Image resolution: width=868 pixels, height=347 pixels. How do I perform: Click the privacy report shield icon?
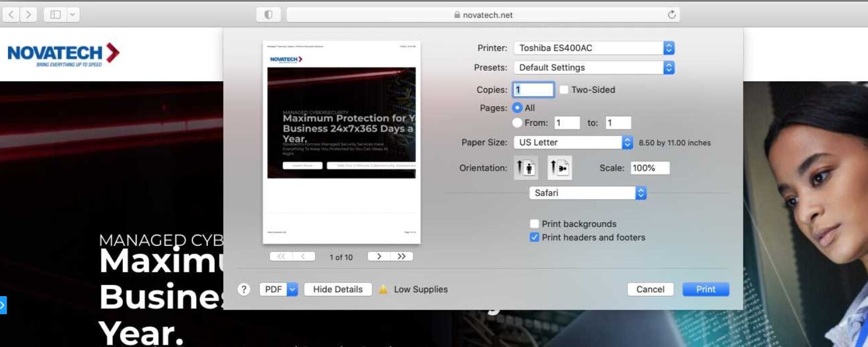click(x=269, y=15)
